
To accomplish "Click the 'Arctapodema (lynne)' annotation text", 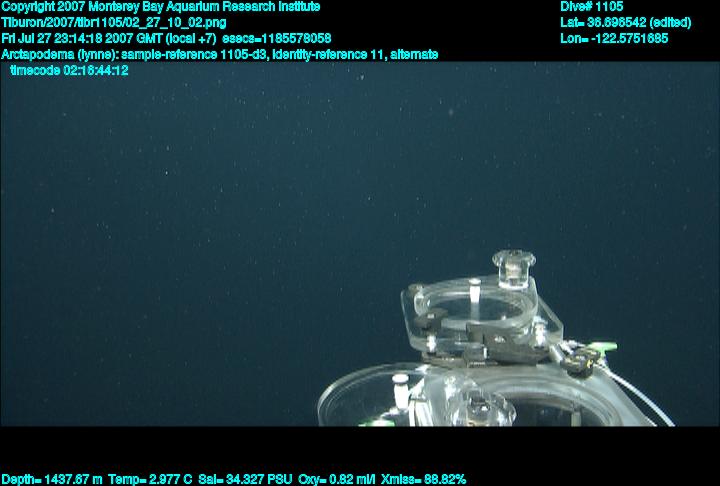I will point(59,54).
